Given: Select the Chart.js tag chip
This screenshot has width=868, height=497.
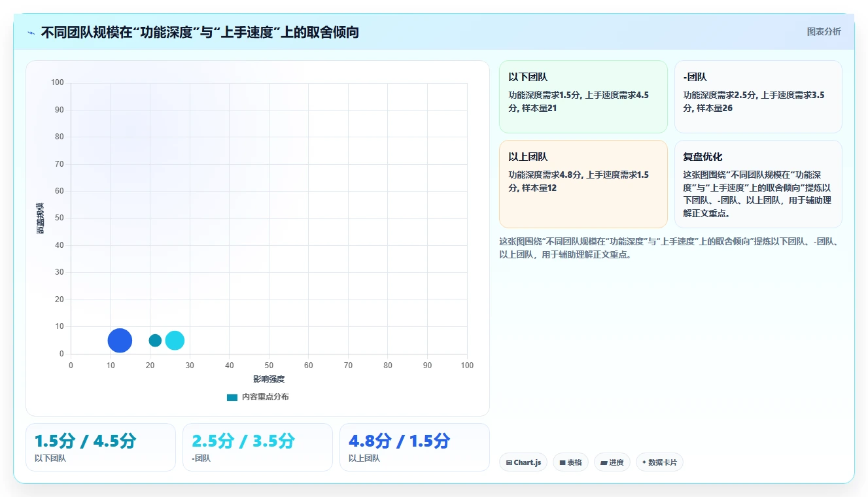Looking at the screenshot, I should coord(523,462).
